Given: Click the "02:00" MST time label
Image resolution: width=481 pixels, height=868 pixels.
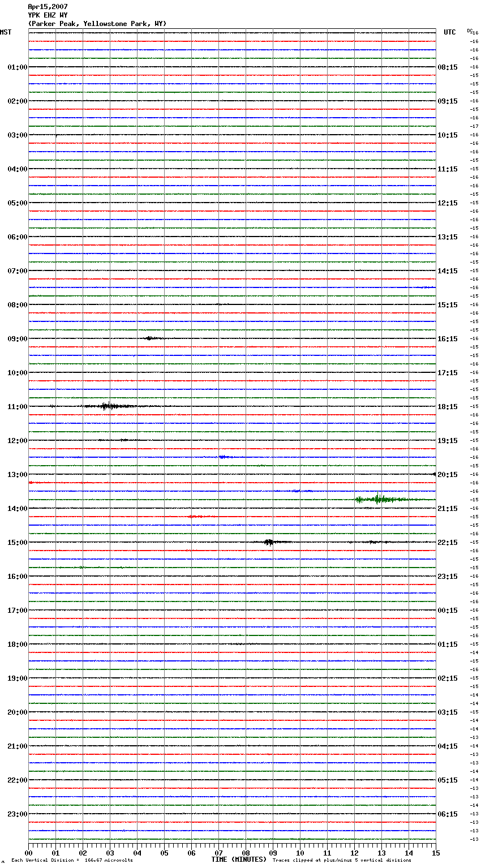Looking at the screenshot, I should (18, 101).
